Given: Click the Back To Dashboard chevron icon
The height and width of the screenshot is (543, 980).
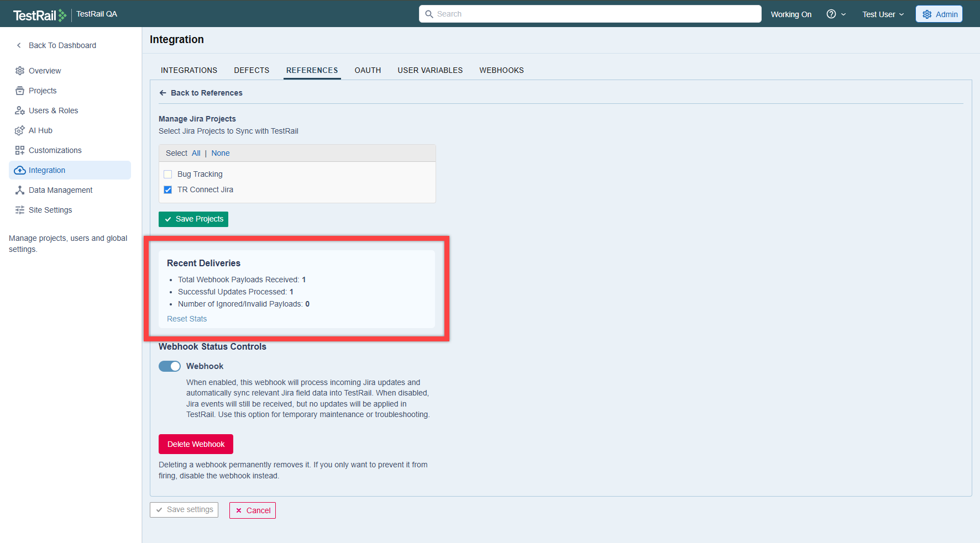Looking at the screenshot, I should (x=19, y=45).
